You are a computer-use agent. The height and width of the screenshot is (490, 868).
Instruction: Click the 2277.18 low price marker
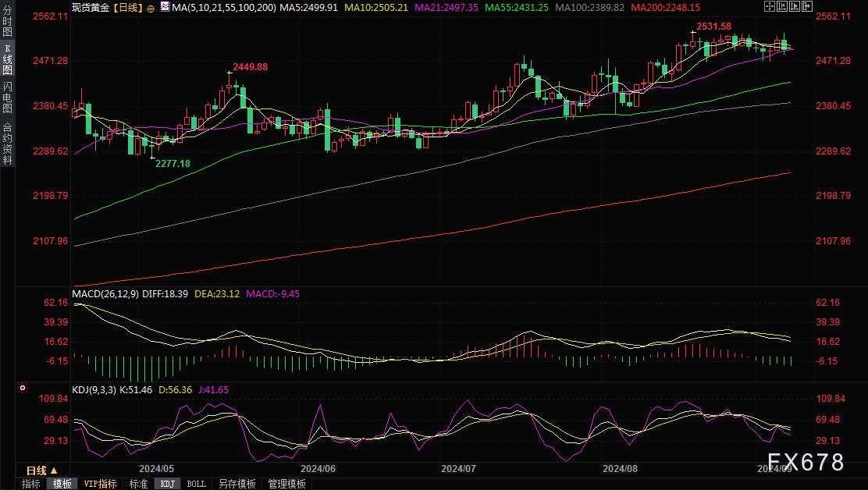click(x=173, y=164)
